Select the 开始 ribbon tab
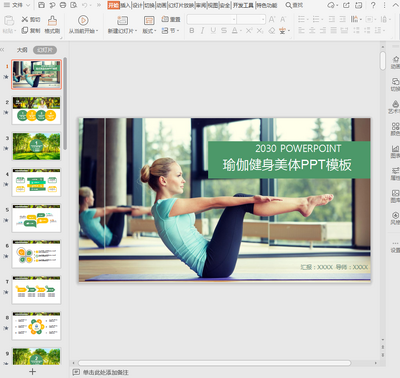Screen dimensions: 400x378 point(113,5)
